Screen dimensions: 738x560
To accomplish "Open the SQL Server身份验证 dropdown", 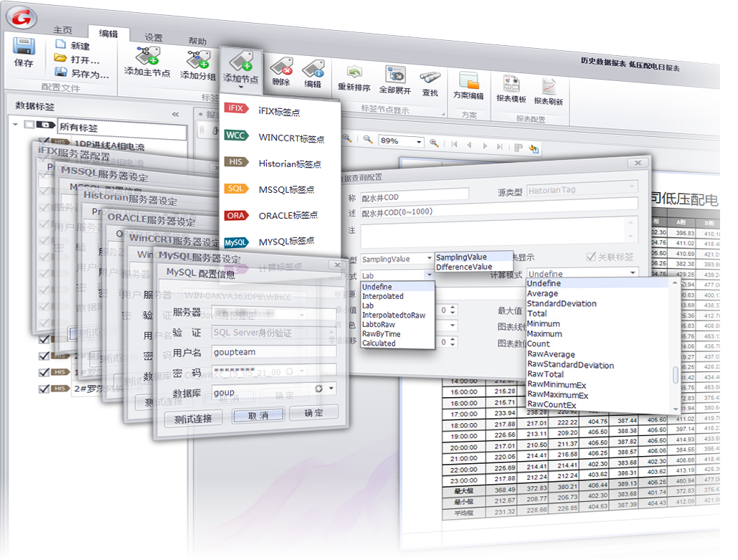I will click(x=331, y=333).
